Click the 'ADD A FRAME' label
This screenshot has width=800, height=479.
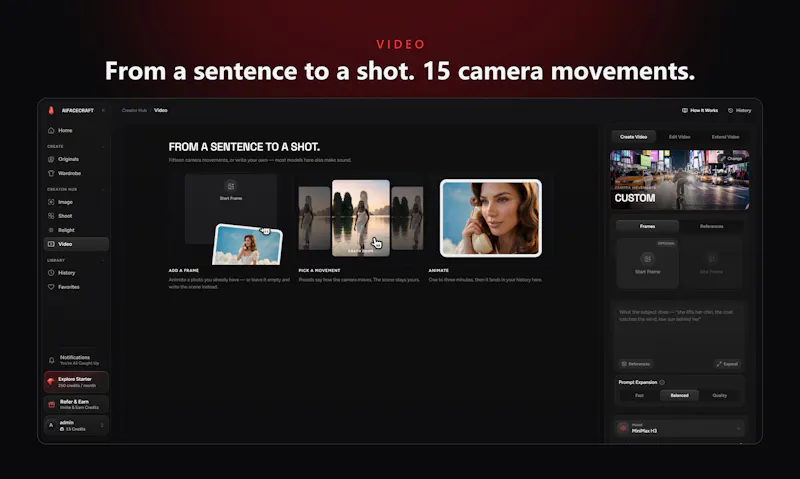184,270
